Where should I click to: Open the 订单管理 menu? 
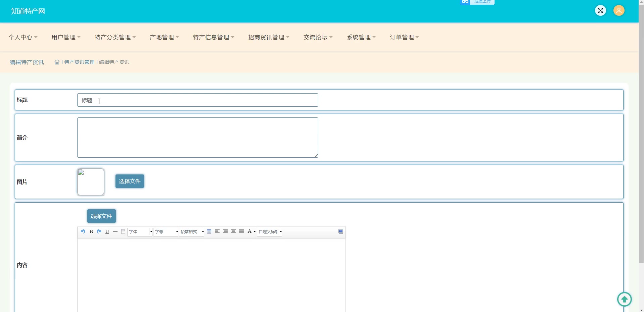[x=404, y=37]
